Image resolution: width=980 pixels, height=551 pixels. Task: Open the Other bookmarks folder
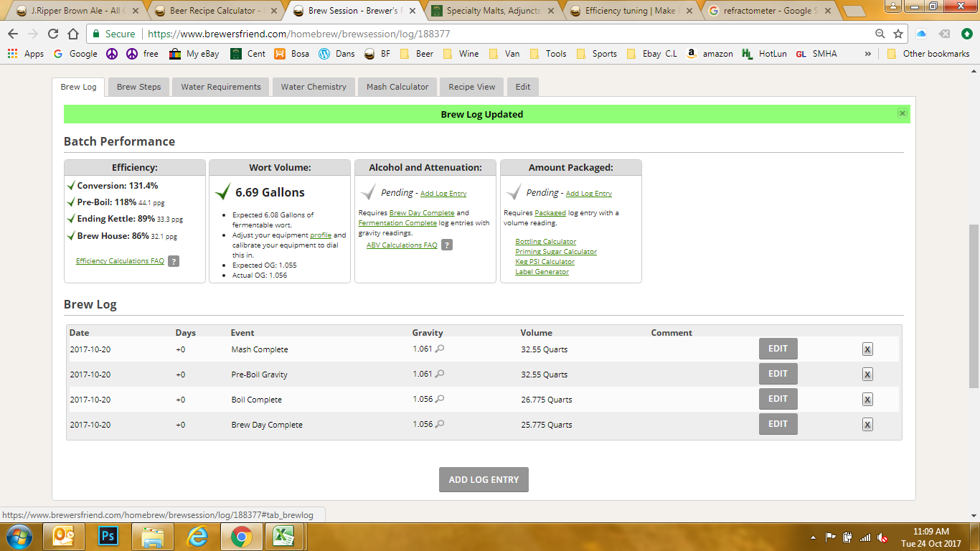(928, 54)
